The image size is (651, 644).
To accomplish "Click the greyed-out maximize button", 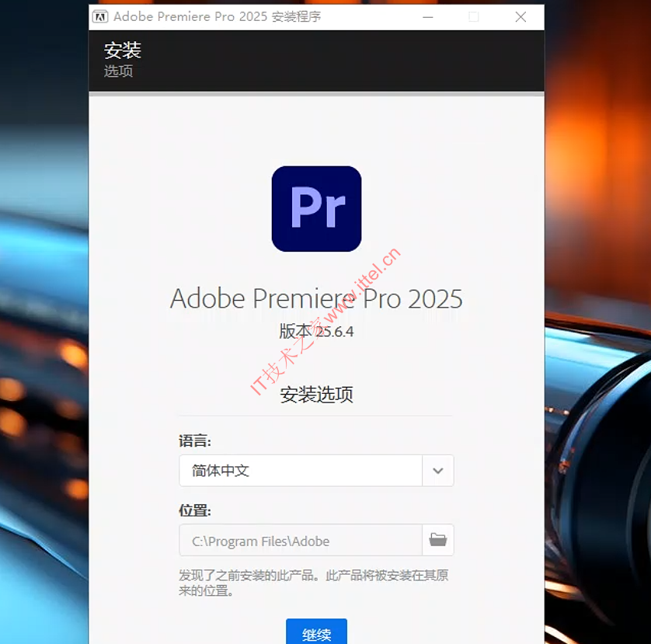I will (473, 16).
